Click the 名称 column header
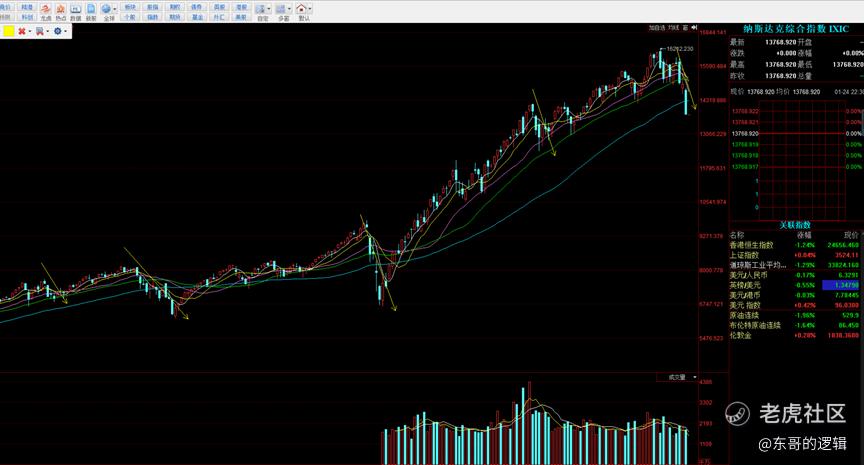This screenshot has width=864, height=465. pyautogui.click(x=737, y=235)
